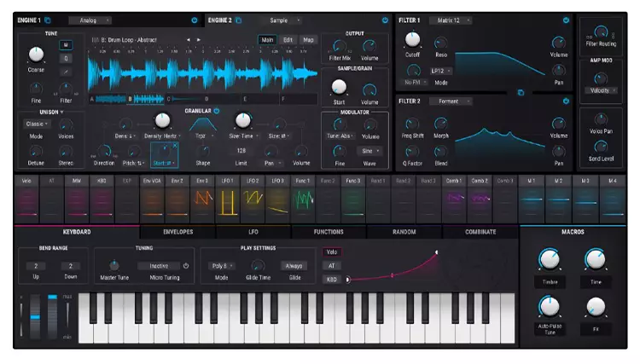Click the Inactive micro tuning field

[x=159, y=266]
